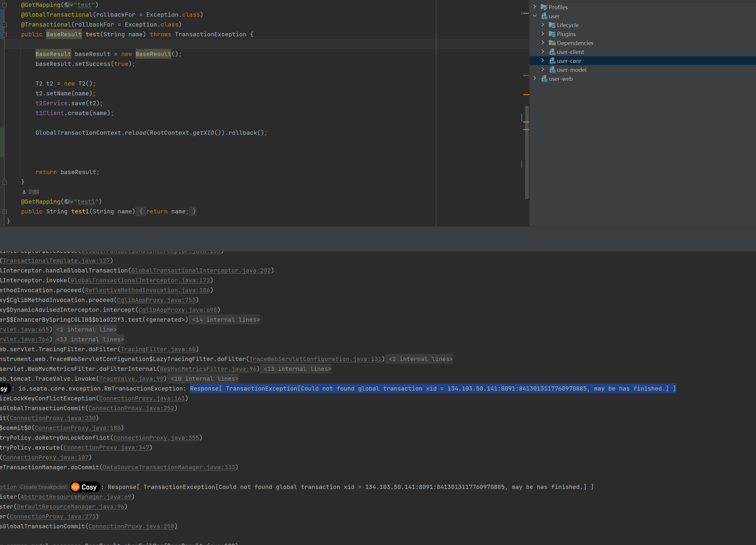756x545 pixels.
Task: Click the author icon next to 刘麟
Action: [24, 192]
